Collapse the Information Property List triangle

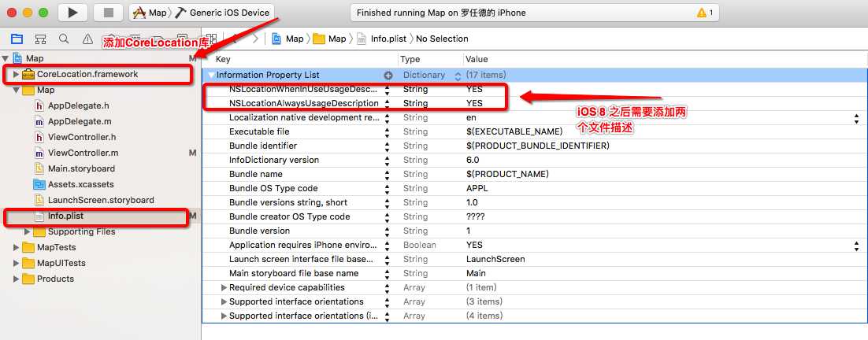tap(211, 75)
